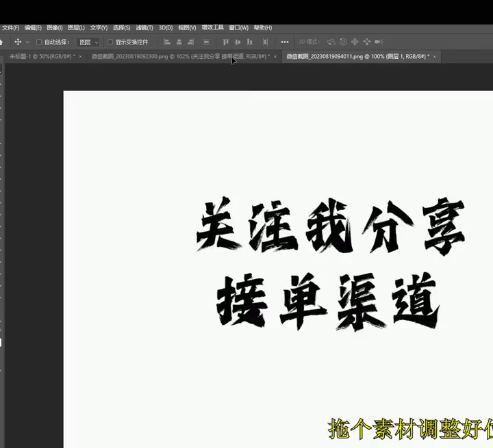Open the 图层 auto-select dropdown

click(x=88, y=42)
